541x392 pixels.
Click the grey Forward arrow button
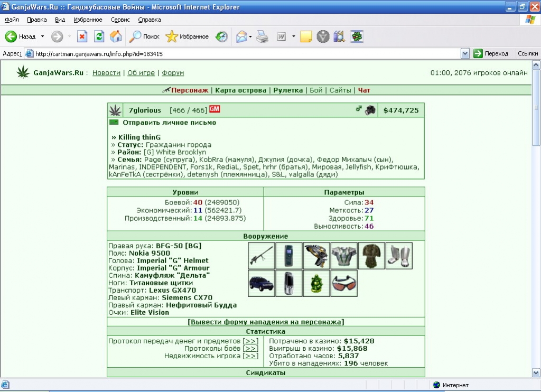[57, 36]
